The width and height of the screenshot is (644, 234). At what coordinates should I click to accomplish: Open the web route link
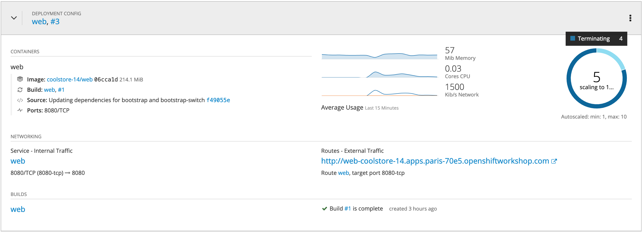[344, 173]
